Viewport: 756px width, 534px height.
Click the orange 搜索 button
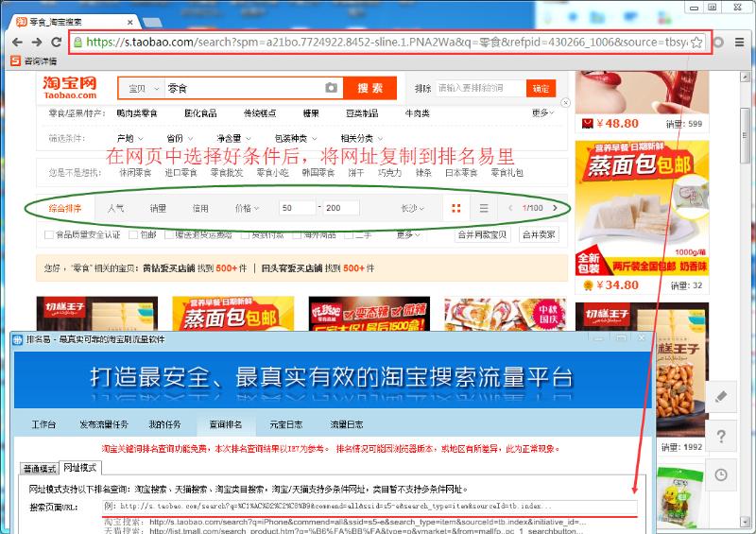tap(369, 88)
